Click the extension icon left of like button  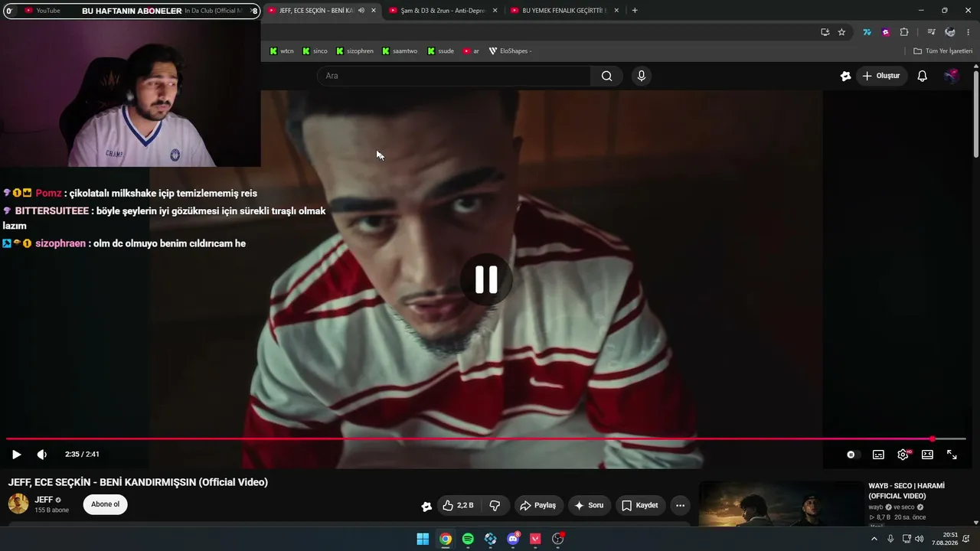[x=426, y=506]
